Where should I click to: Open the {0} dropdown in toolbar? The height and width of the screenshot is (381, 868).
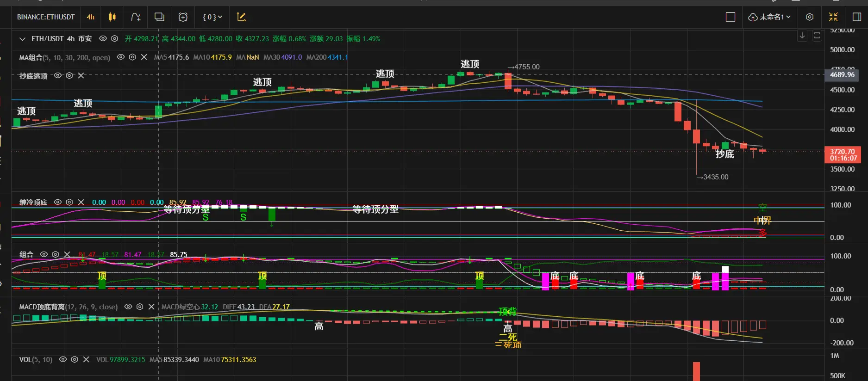[x=212, y=17]
